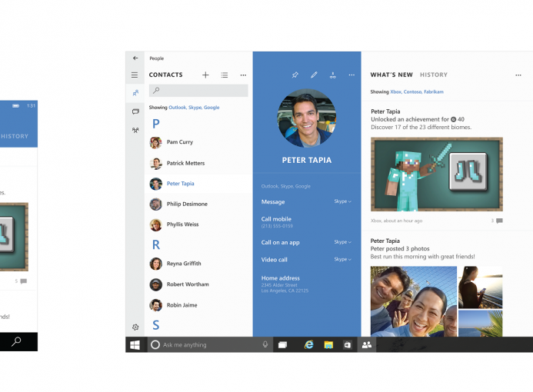Open File Explorer from the taskbar
The height and width of the screenshot is (392, 533).
[328, 345]
